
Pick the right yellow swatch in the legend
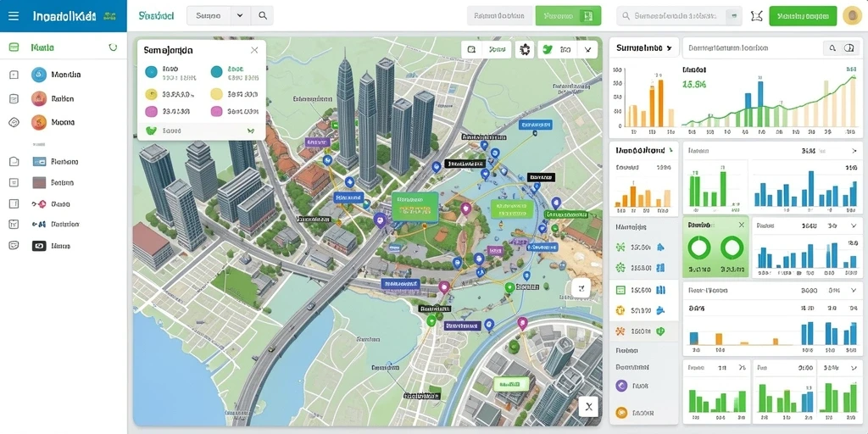216,94
